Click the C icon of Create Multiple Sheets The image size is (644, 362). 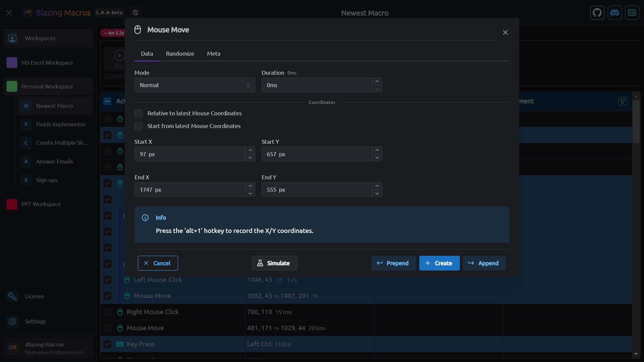pos(26,143)
